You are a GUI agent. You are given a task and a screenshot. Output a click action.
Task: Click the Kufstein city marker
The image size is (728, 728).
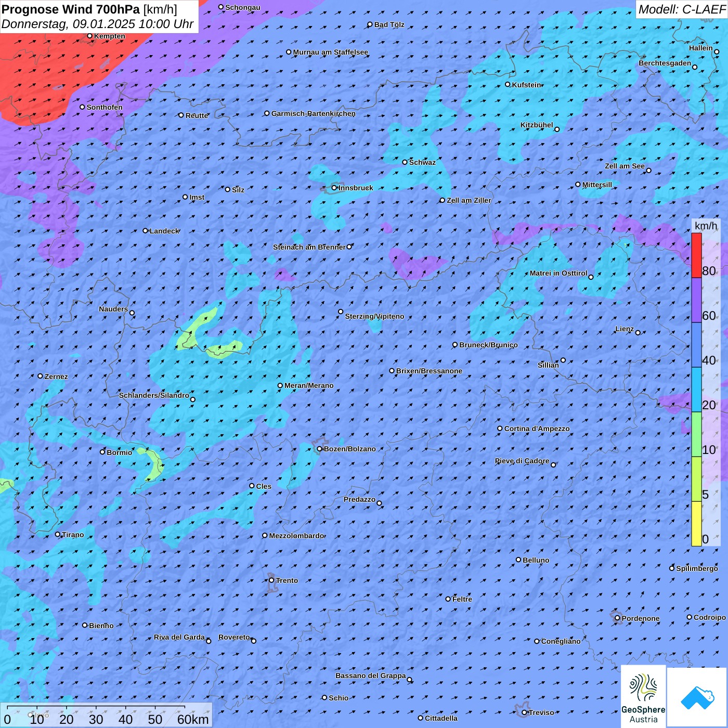tap(508, 84)
